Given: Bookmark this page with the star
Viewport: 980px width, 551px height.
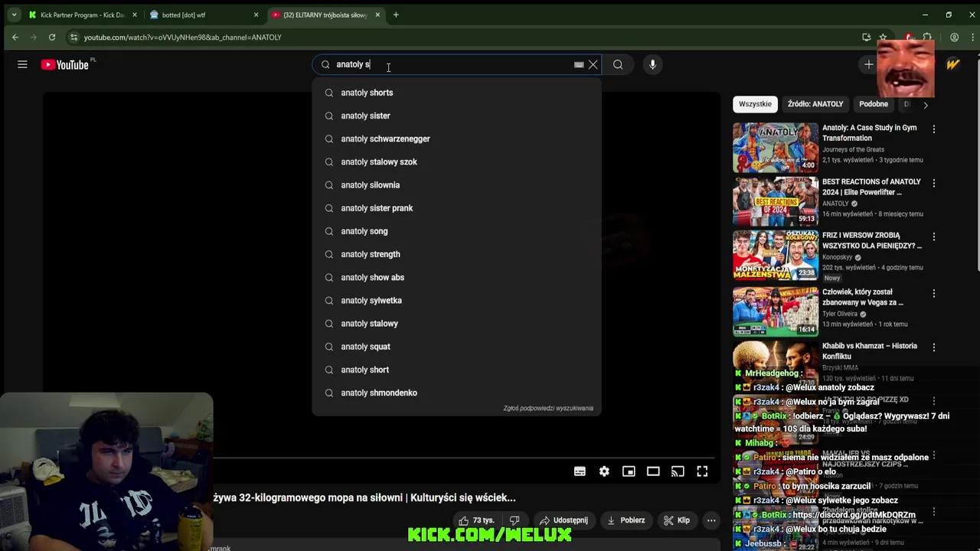Looking at the screenshot, I should pos(884,37).
